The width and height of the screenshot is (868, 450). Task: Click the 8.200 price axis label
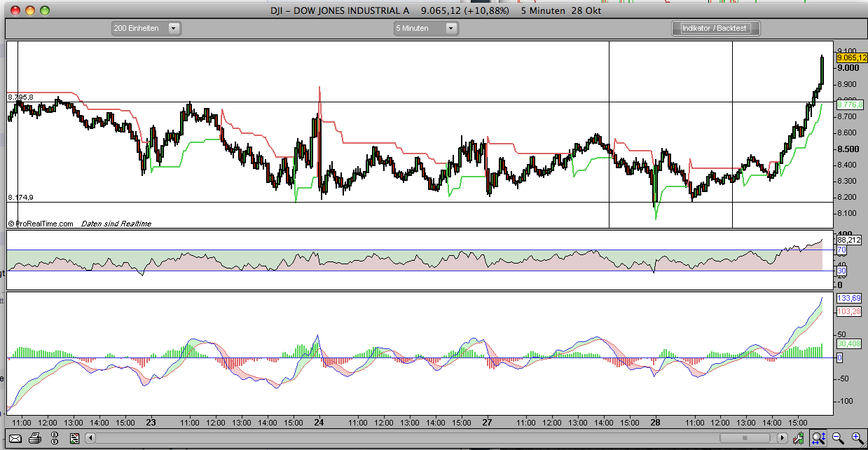848,198
